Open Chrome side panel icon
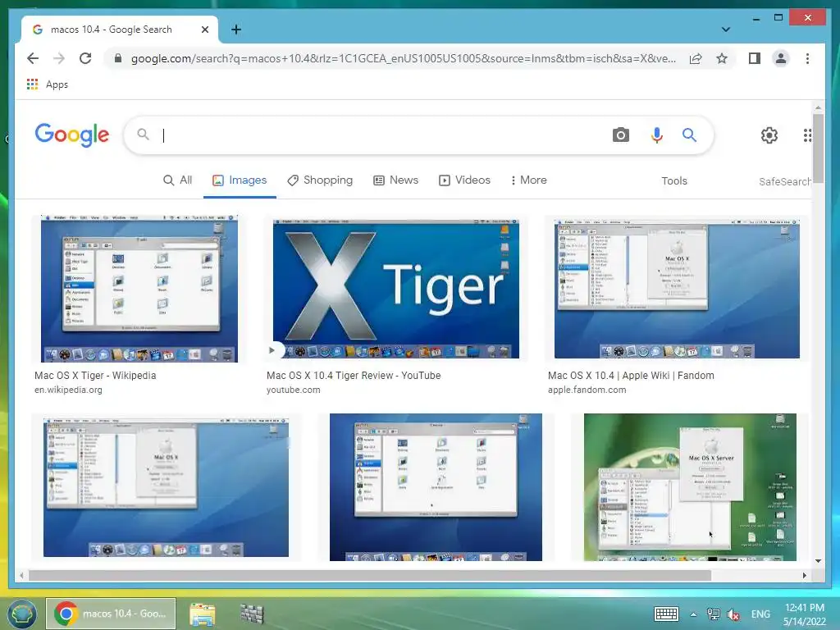 pyautogui.click(x=755, y=58)
